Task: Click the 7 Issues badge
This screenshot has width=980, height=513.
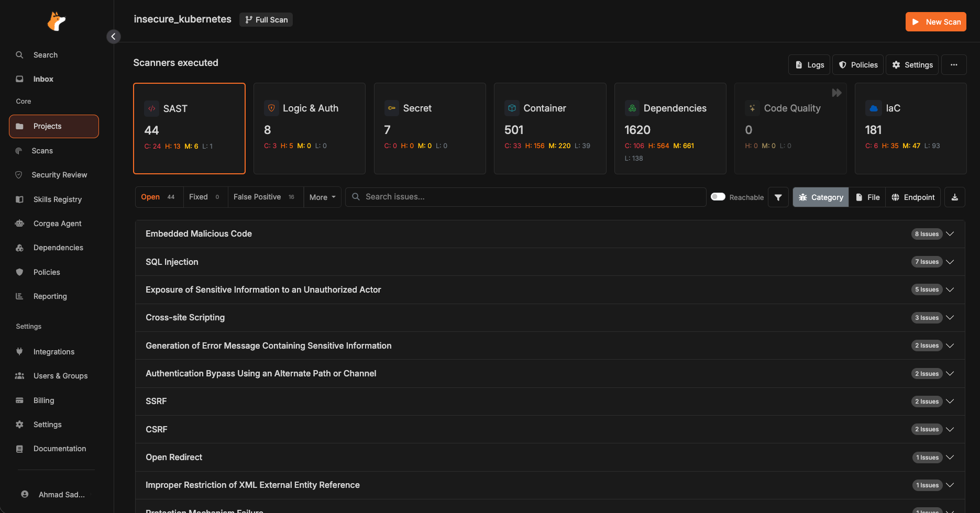Action: tap(927, 262)
